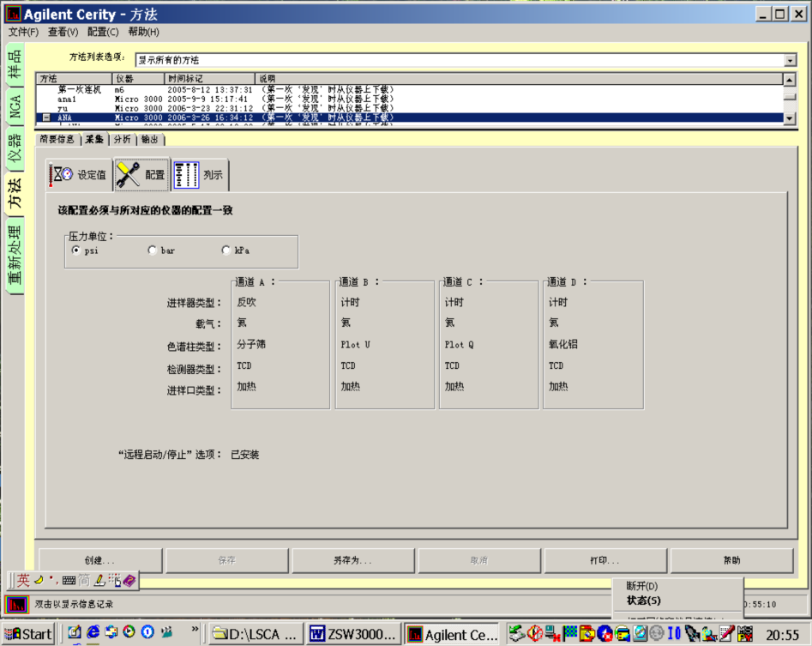
Task: Switch to D:\LSCA taskbar window
Action: point(256,634)
